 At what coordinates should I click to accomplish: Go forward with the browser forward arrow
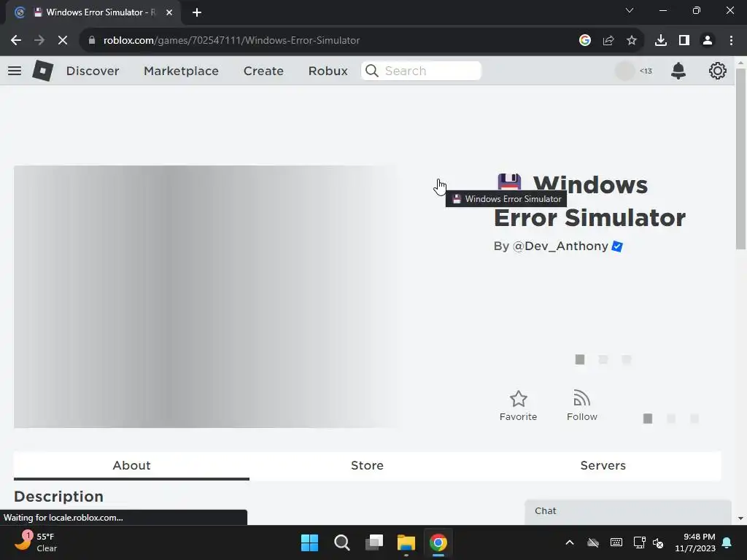tap(39, 41)
